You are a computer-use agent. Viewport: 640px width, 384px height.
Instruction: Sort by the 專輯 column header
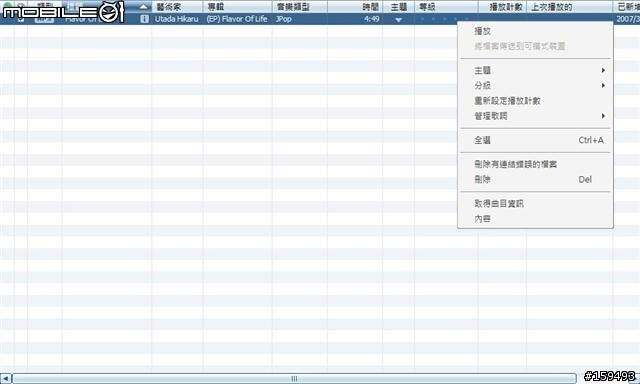coord(238,7)
